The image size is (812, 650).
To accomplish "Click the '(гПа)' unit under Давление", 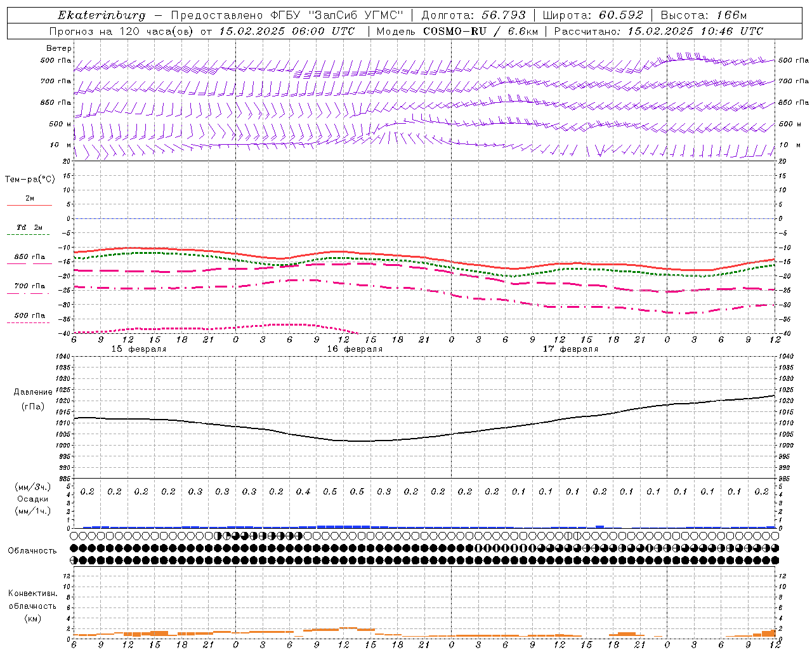I will 33,407.
